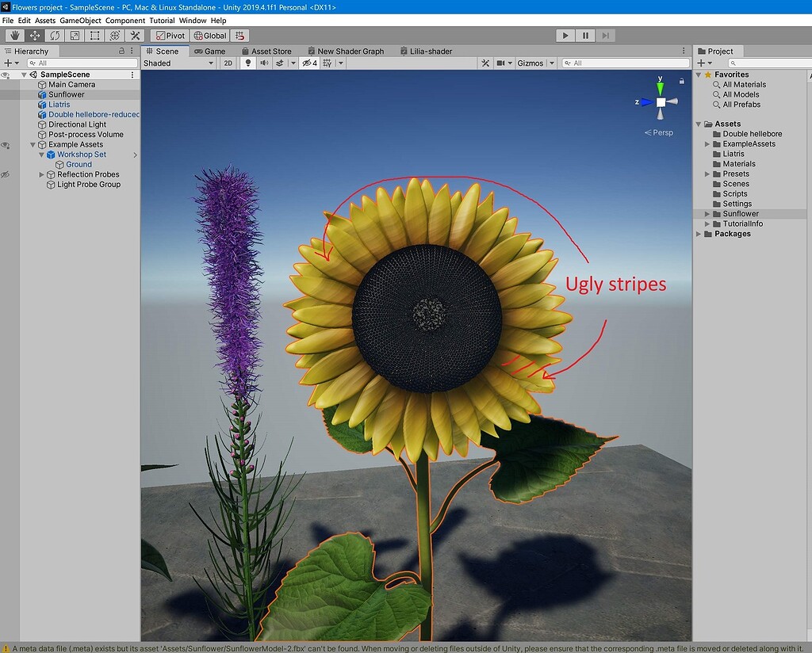Select the Rect transform tool

[x=95, y=35]
